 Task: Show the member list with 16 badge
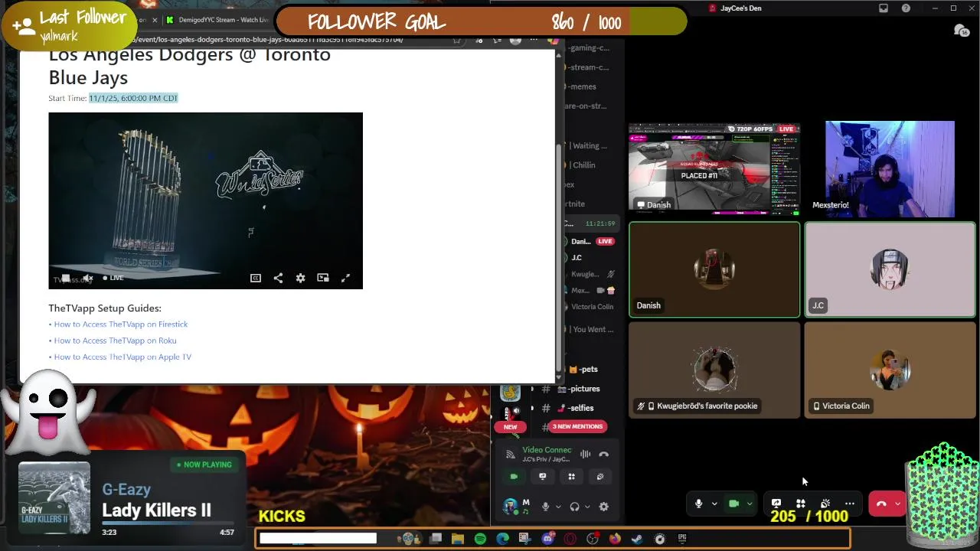click(962, 31)
